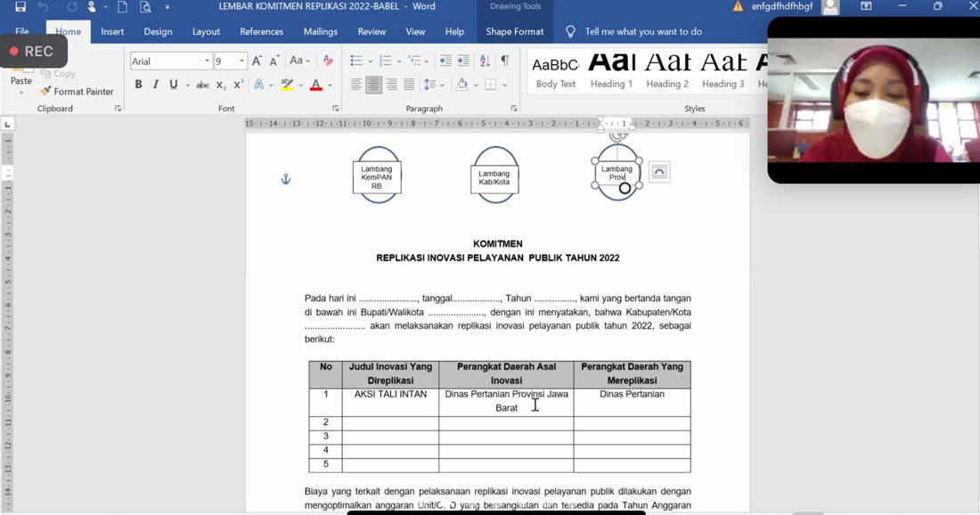Switch to the References tab
Viewport: 980px width, 515px height.
point(262,31)
